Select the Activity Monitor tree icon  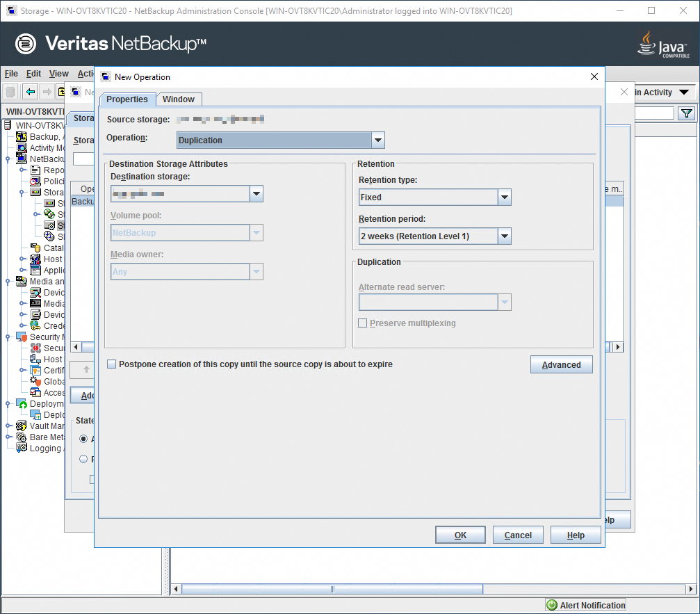[22, 147]
